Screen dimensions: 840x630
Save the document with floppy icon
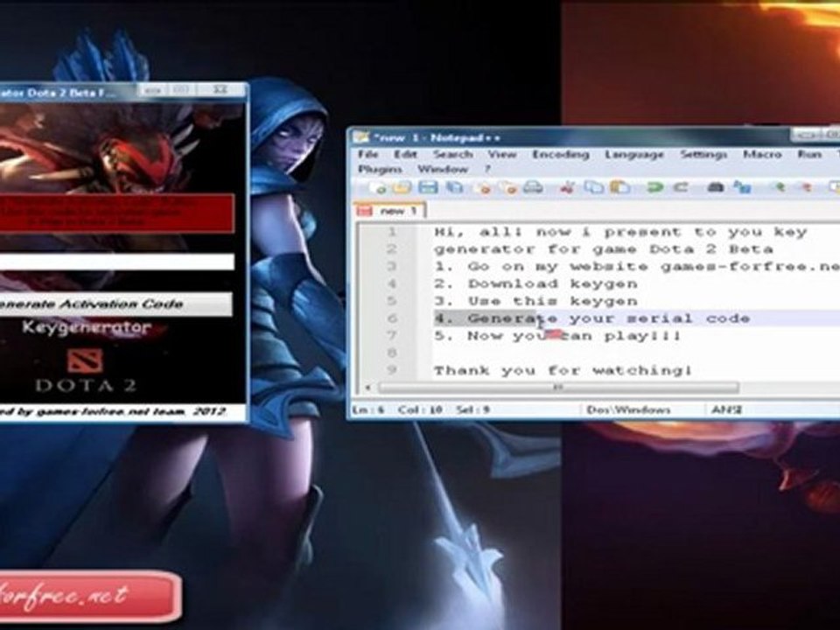428,187
